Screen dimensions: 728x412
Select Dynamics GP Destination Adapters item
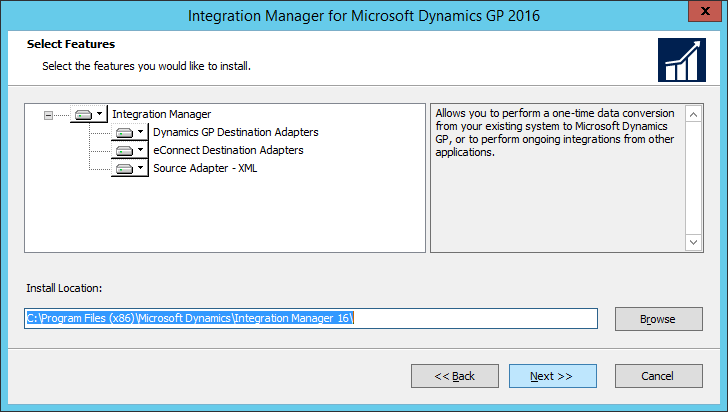point(236,132)
